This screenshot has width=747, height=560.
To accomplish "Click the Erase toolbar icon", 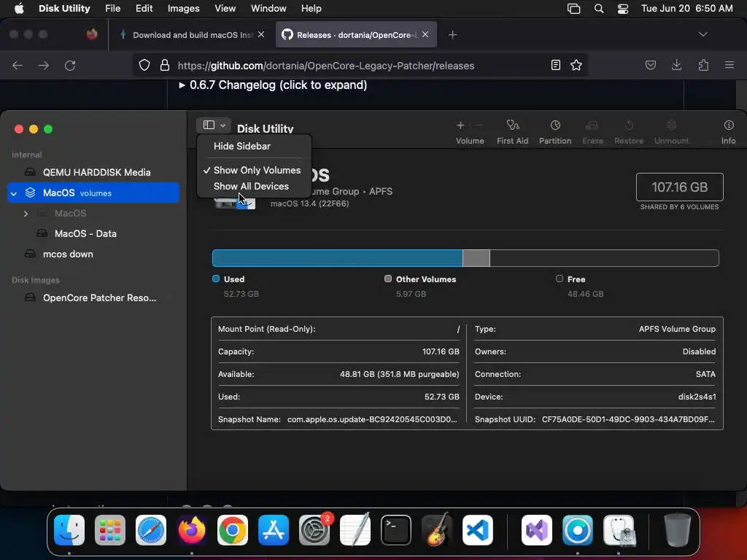I will click(x=592, y=125).
